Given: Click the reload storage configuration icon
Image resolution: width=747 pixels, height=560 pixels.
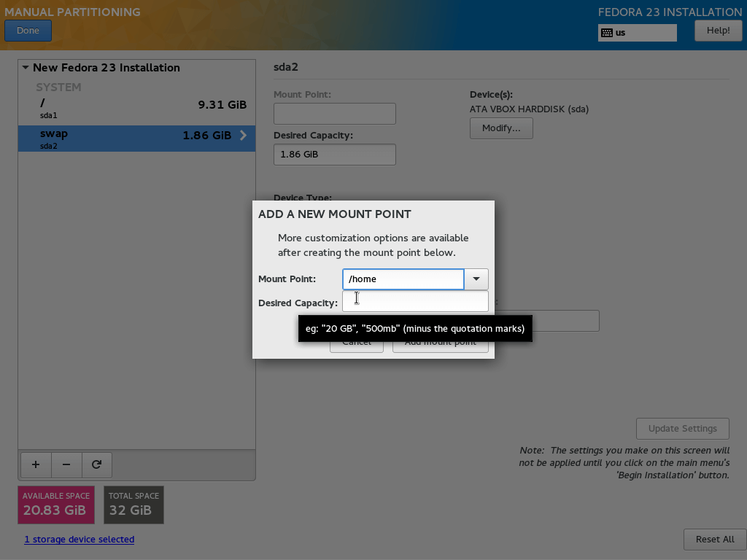Looking at the screenshot, I should [97, 464].
